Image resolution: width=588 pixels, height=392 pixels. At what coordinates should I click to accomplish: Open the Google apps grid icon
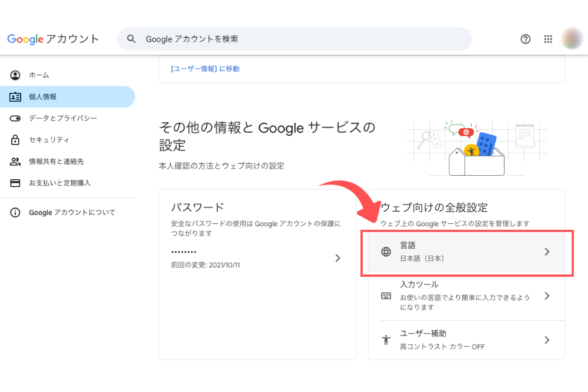coord(548,39)
